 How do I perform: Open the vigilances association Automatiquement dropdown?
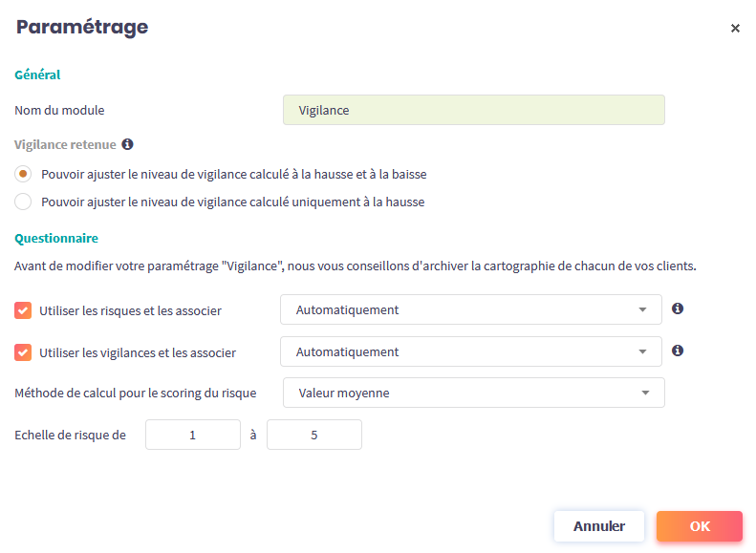(x=470, y=351)
